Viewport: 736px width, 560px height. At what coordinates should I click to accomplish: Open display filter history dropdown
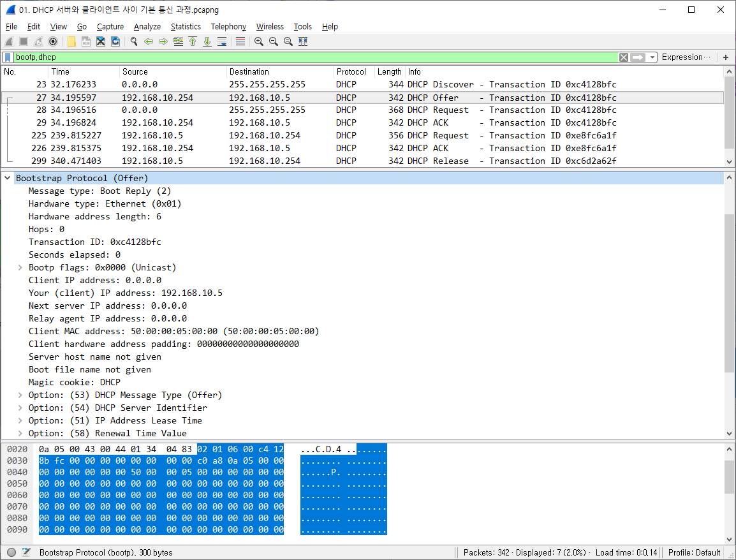click(652, 57)
